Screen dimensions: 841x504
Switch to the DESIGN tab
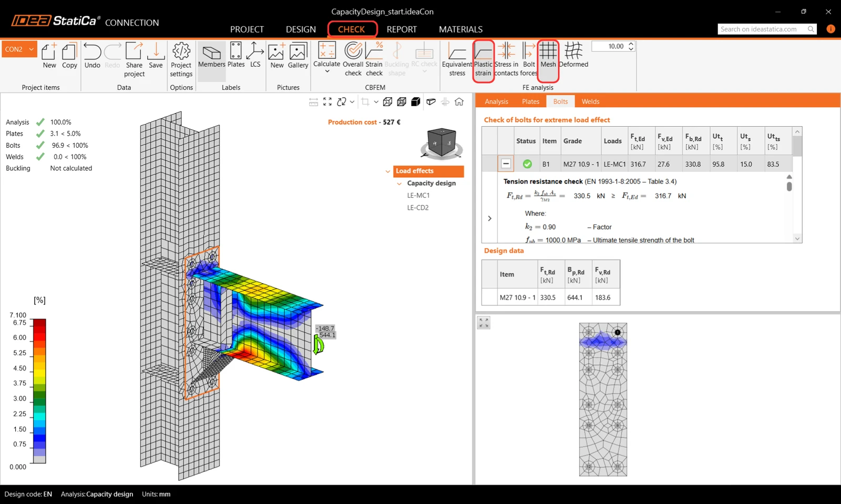301,29
